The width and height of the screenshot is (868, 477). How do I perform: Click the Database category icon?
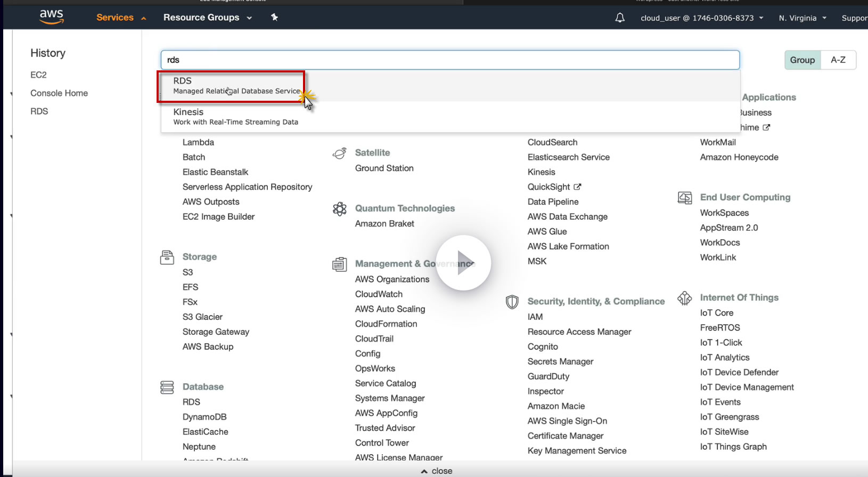pyautogui.click(x=167, y=387)
